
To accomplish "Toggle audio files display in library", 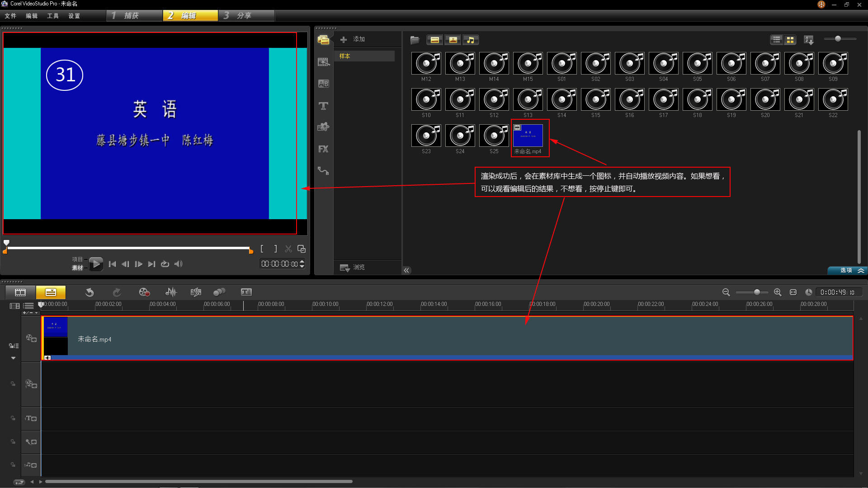I will point(471,40).
